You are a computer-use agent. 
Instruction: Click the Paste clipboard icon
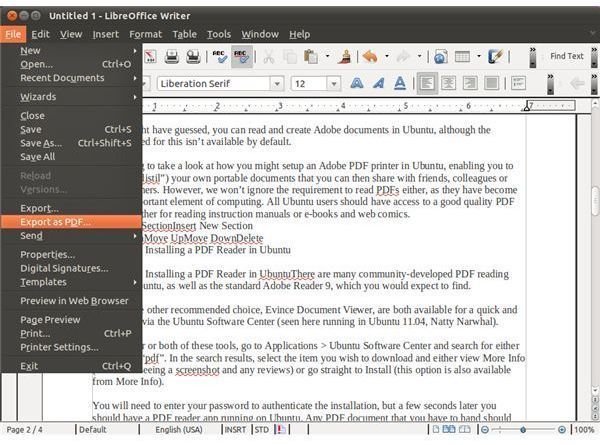[x=311, y=57]
